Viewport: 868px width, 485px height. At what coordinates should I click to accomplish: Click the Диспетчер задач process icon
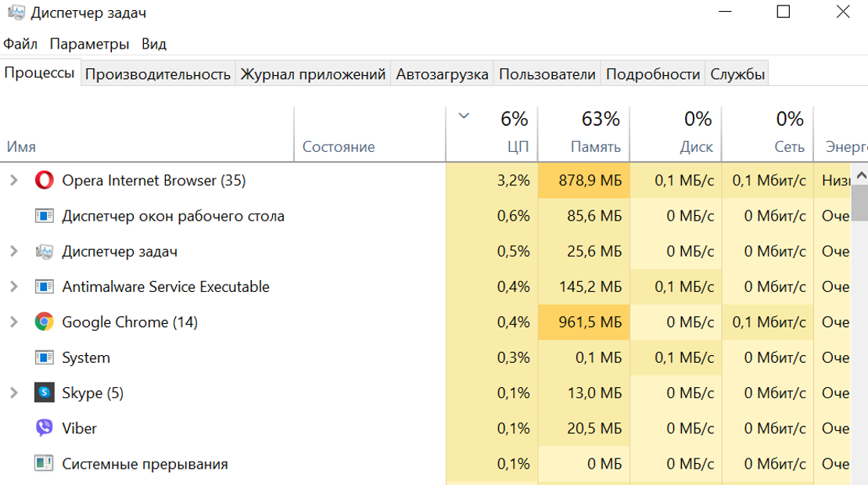(x=45, y=252)
